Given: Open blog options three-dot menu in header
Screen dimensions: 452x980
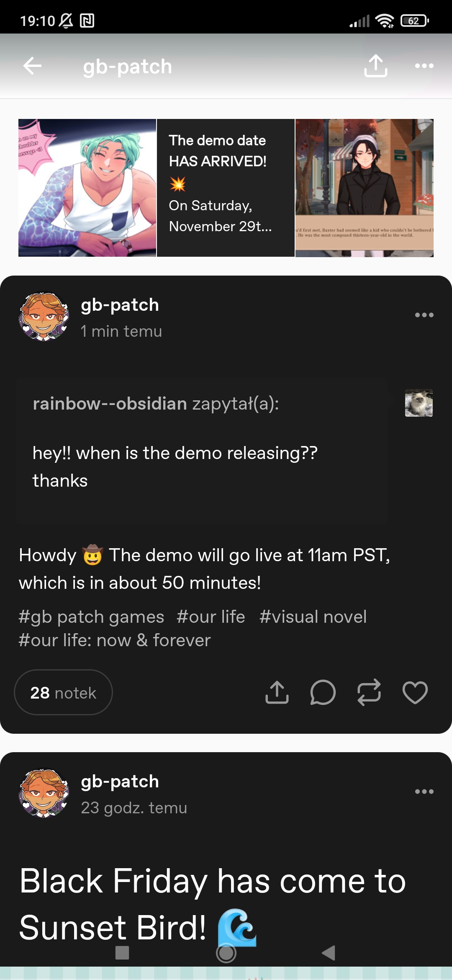Looking at the screenshot, I should tap(424, 66).
